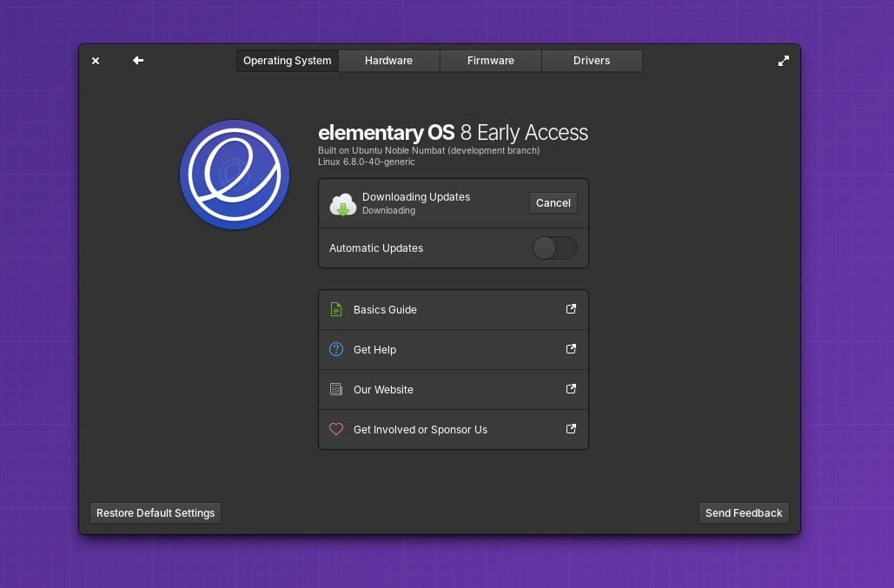This screenshot has width=894, height=588.
Task: Click the Send Feedback button
Action: click(744, 512)
